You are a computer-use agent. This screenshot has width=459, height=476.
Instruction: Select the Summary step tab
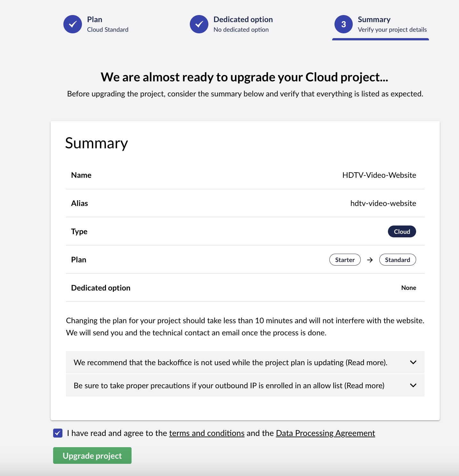coord(381,25)
